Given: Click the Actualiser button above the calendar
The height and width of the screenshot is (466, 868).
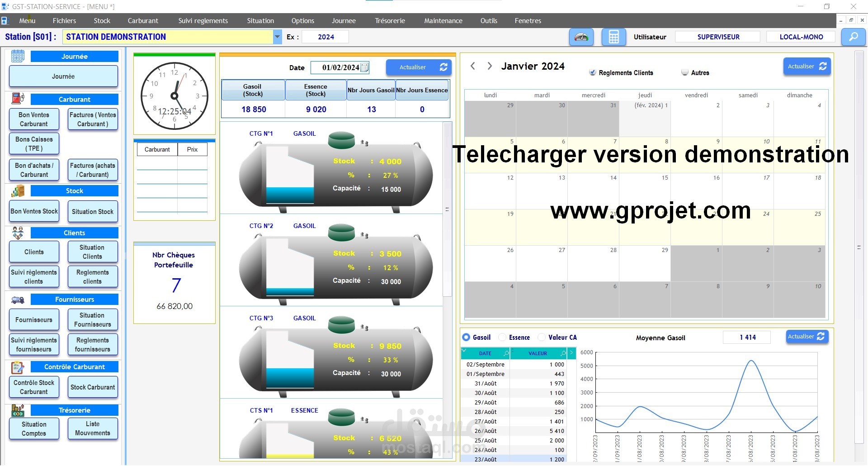Looking at the screenshot, I should click(x=807, y=67).
